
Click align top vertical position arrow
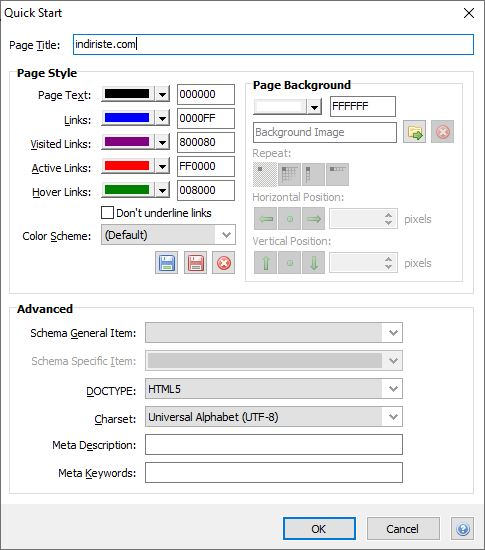pos(265,263)
